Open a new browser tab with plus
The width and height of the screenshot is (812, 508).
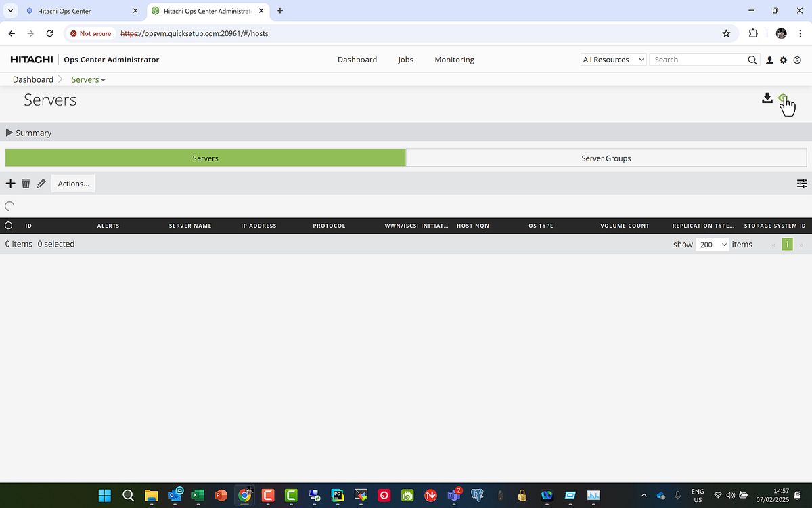point(280,11)
